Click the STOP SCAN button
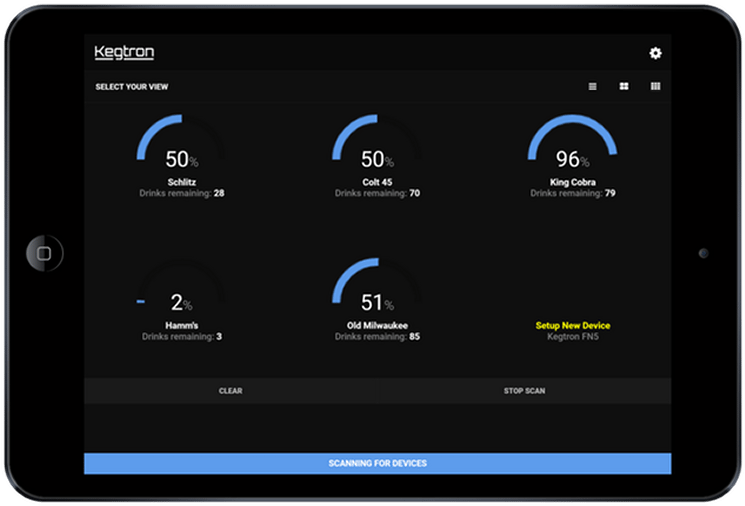The height and width of the screenshot is (506, 745). click(x=524, y=391)
